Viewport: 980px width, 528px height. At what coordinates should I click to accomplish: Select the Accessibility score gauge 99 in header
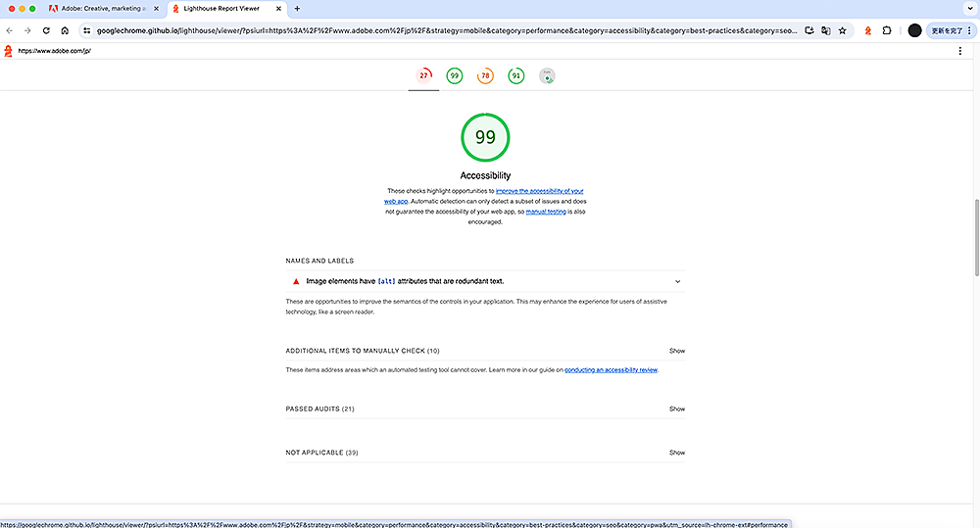tap(455, 75)
